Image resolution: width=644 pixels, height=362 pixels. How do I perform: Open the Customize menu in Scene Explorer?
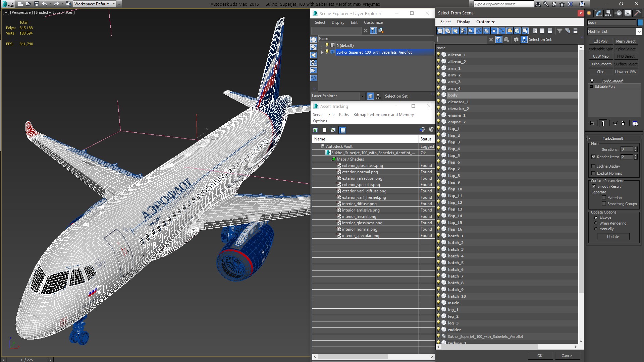[x=373, y=22]
